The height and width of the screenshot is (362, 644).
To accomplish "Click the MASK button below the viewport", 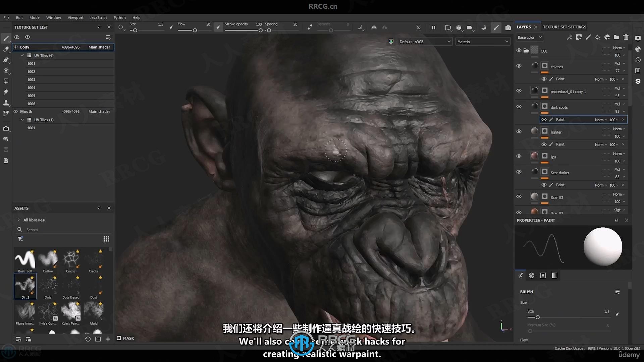I will tap(125, 338).
